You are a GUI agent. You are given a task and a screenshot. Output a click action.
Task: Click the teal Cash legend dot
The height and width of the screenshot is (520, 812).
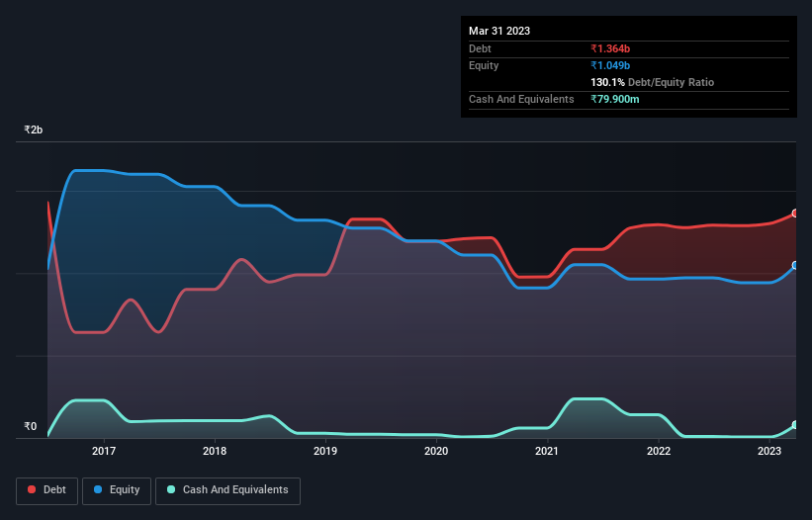coord(171,489)
